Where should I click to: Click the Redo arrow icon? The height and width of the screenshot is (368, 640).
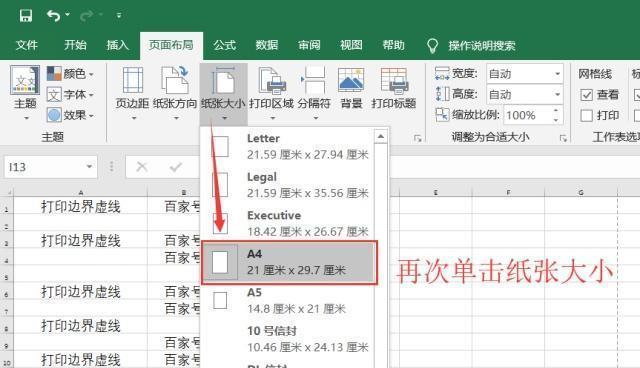pyautogui.click(x=86, y=16)
